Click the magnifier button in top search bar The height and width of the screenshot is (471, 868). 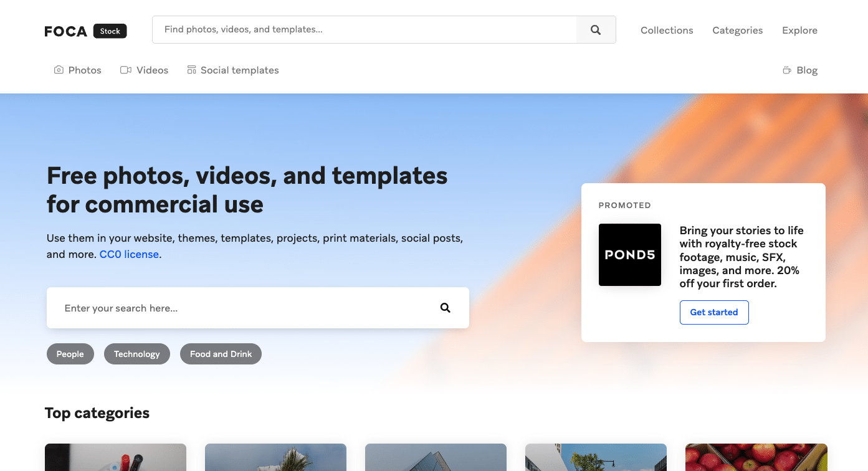(596, 30)
